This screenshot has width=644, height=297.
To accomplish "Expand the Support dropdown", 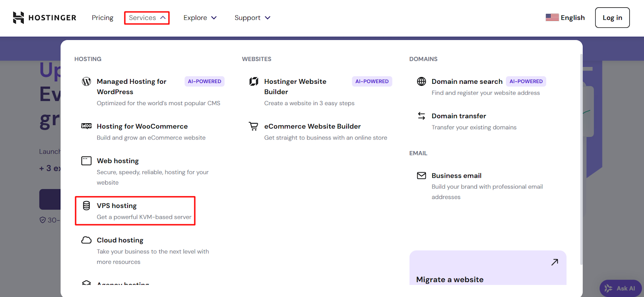I will [x=252, y=18].
